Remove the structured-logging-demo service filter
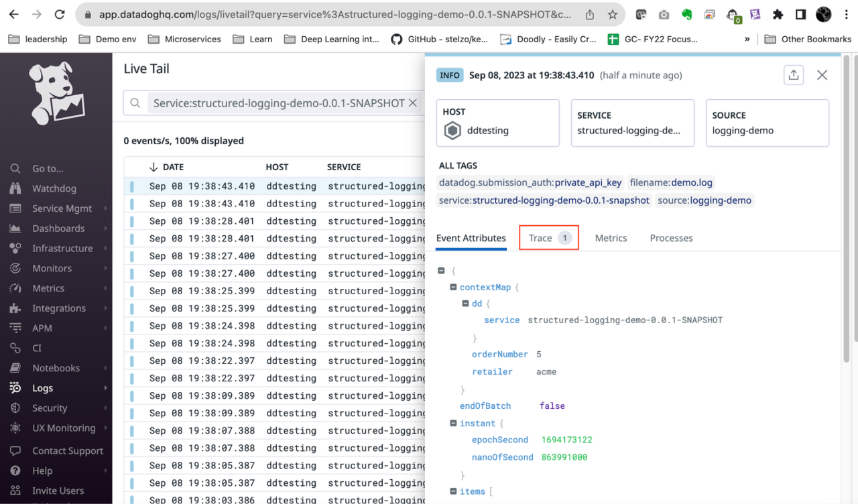Viewport: 858px width, 504px height. click(x=413, y=103)
